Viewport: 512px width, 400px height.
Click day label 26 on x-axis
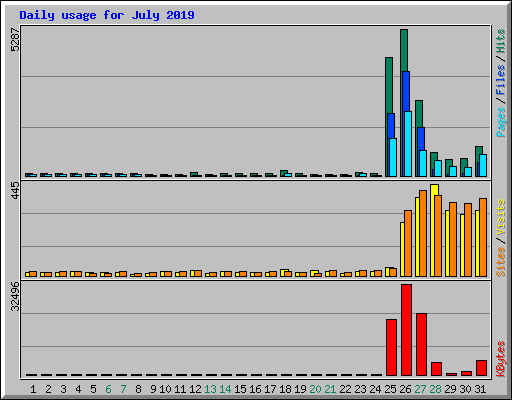point(405,389)
